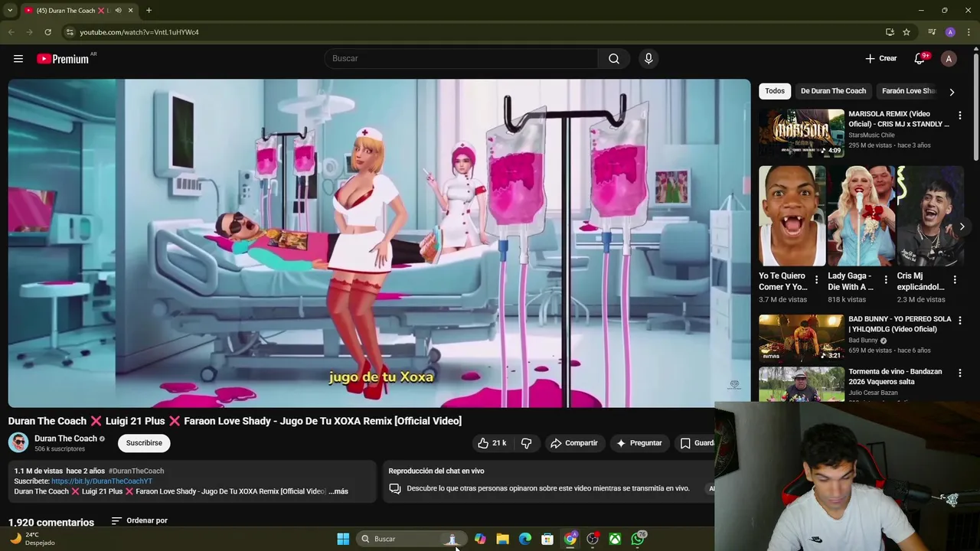Open Xbox app from taskbar
980x551 pixels.
click(x=615, y=539)
